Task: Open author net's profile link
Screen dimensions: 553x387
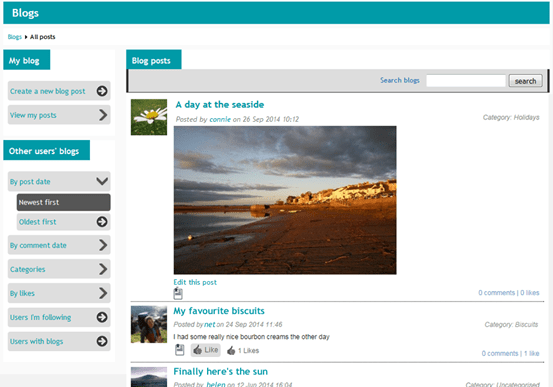Action: (x=209, y=324)
